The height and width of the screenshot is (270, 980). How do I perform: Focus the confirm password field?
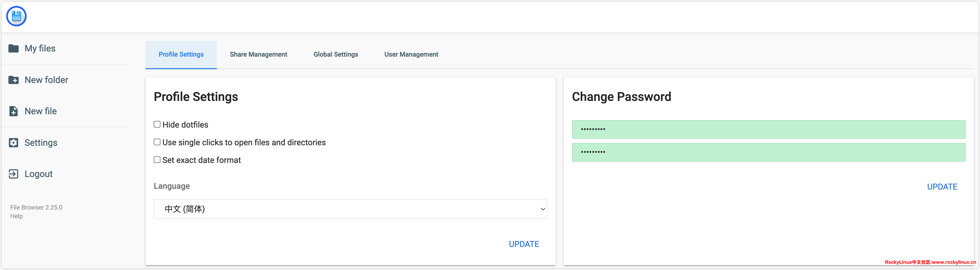point(769,152)
